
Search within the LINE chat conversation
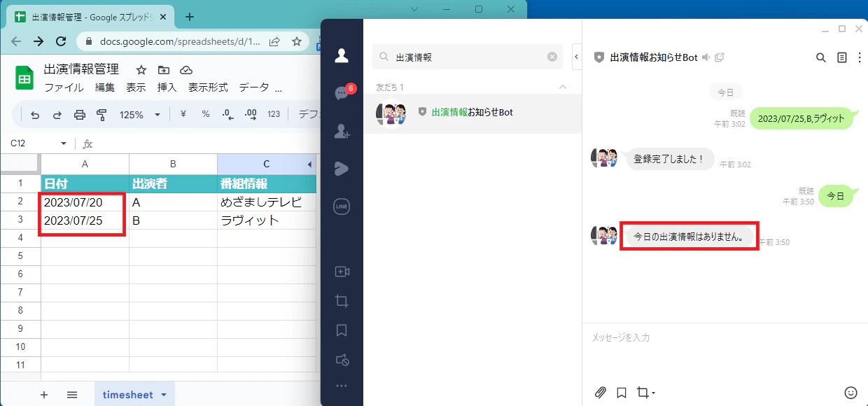[821, 57]
